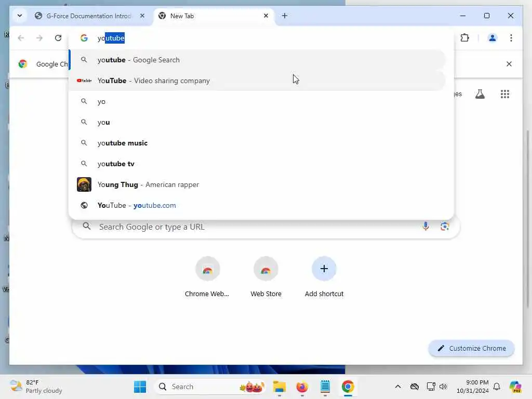Open the notifications bell
Viewport: 532px width, 399px height.
[x=497, y=387]
